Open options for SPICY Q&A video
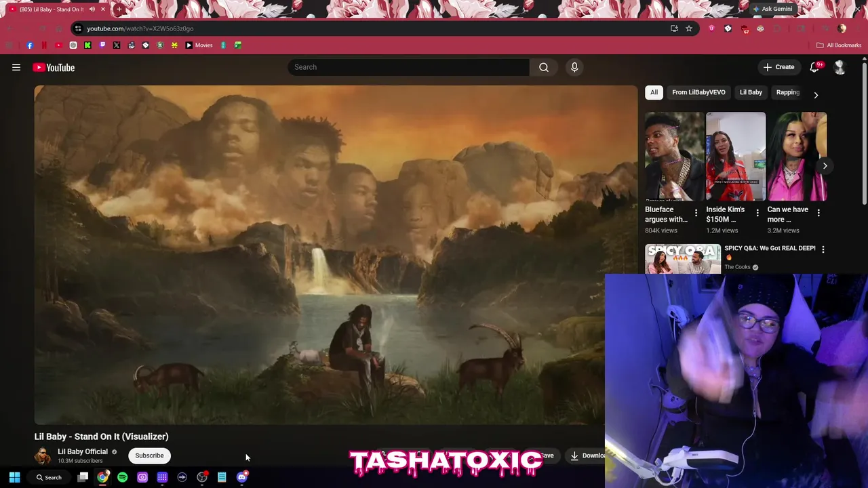 click(823, 249)
